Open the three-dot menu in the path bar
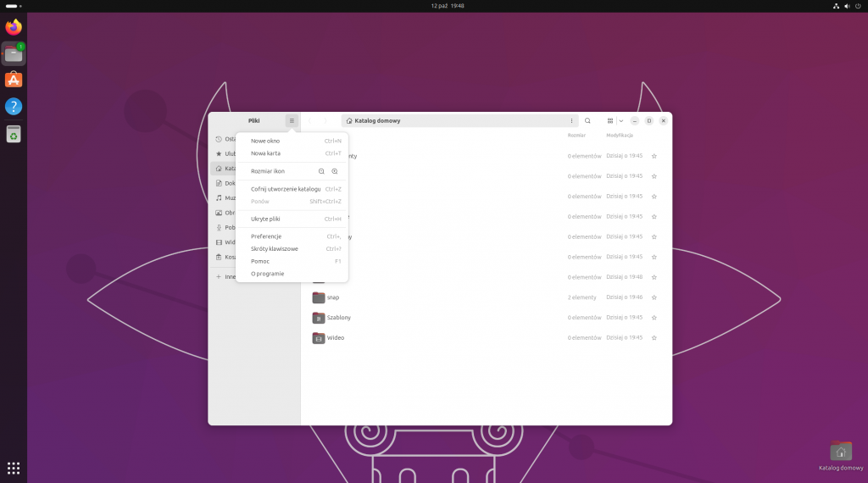The image size is (868, 483). pyautogui.click(x=571, y=120)
